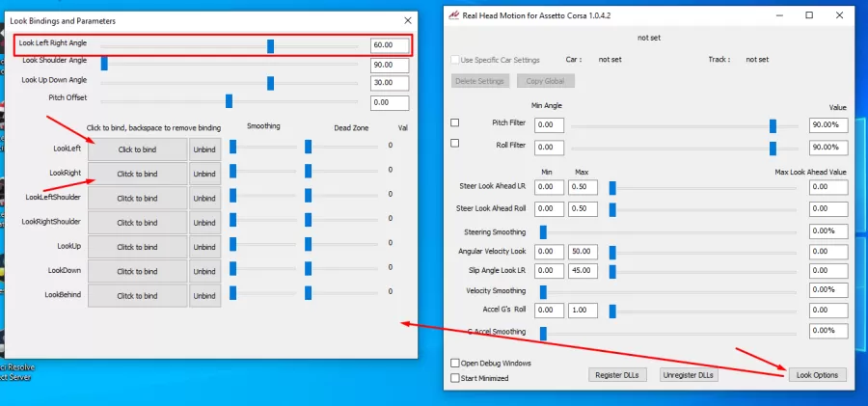Click the Look Left Right Angle value field
Image resolution: width=868 pixels, height=406 pixels.
390,45
